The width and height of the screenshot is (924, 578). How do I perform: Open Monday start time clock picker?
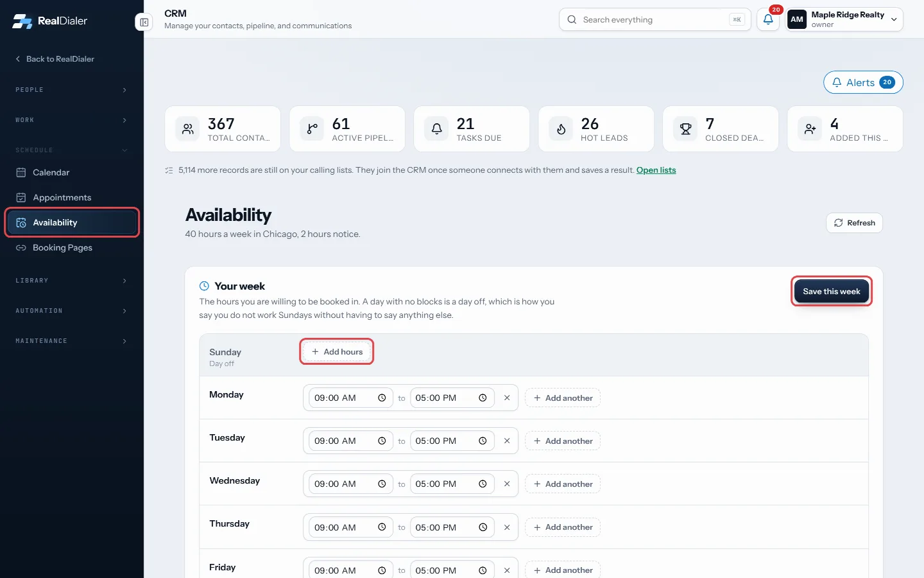382,398
